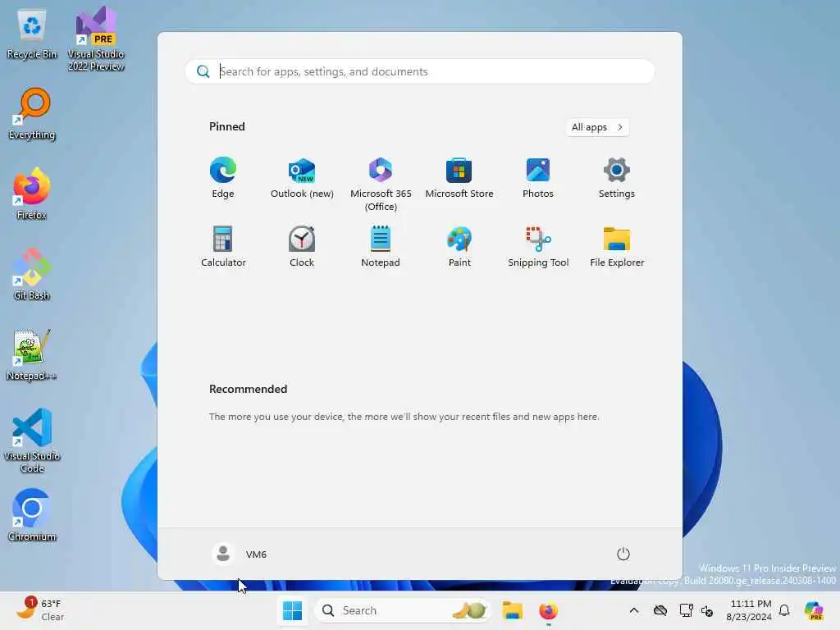This screenshot has width=840, height=630.
Task: Click the taskbar Search box
Action: [403, 610]
